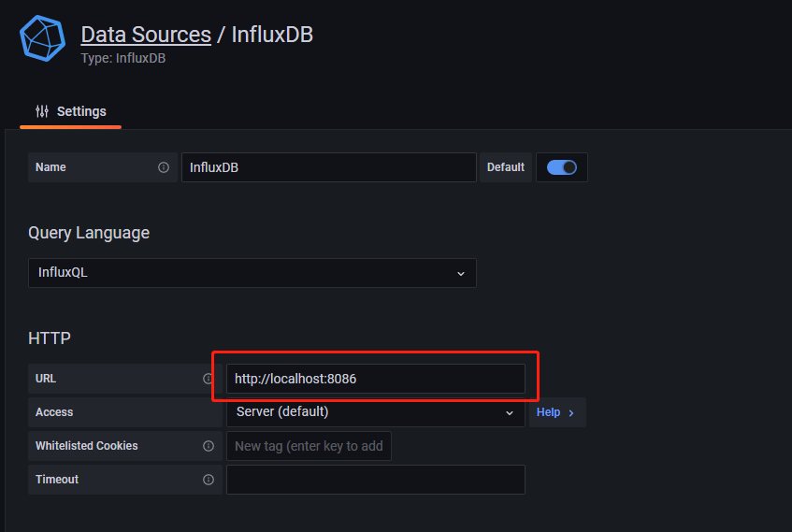792x532 pixels.
Task: Click the info icon beside Timeout
Action: pos(209,480)
